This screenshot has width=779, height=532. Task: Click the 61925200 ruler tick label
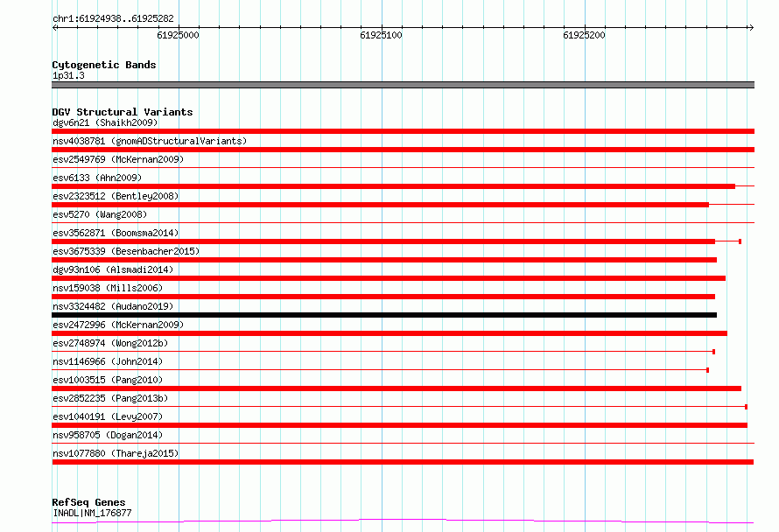pos(585,35)
